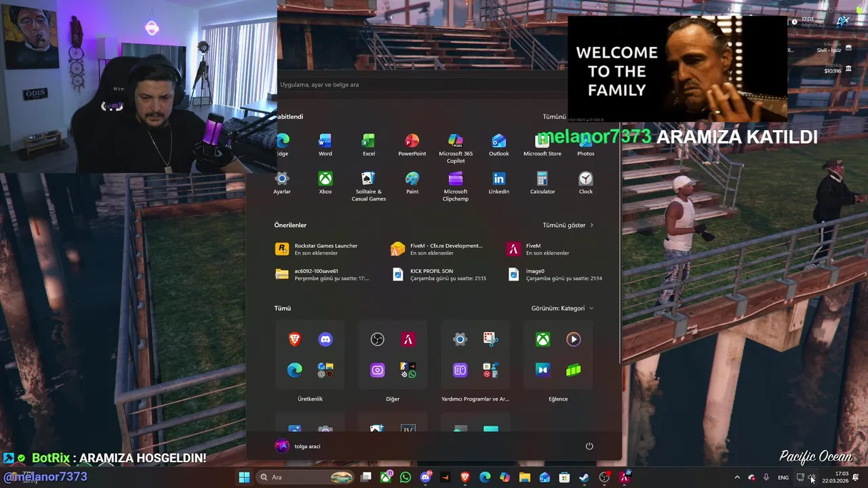The height and width of the screenshot is (488, 868).
Task: Open volume control in system tray
Action: (x=812, y=477)
